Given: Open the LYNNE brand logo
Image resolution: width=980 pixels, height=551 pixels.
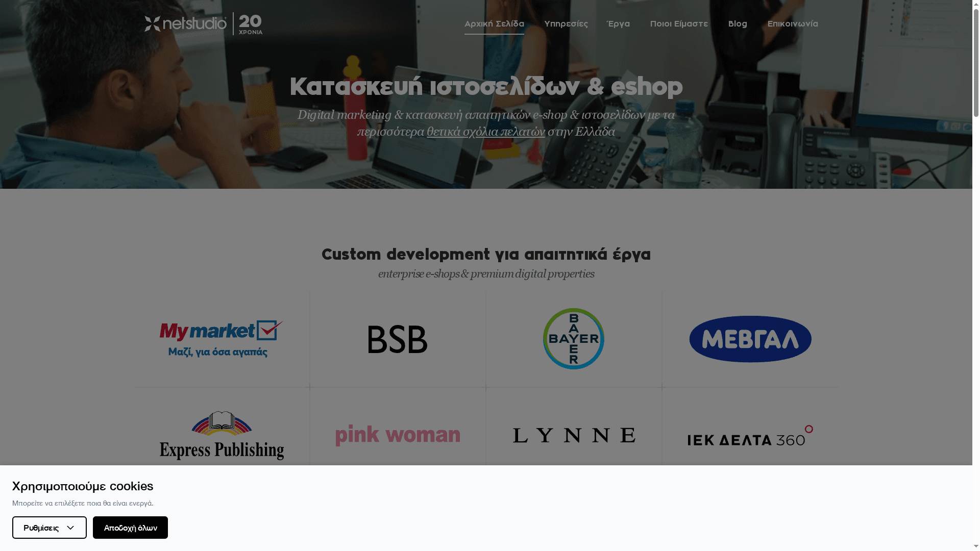Looking at the screenshot, I should [x=574, y=435].
